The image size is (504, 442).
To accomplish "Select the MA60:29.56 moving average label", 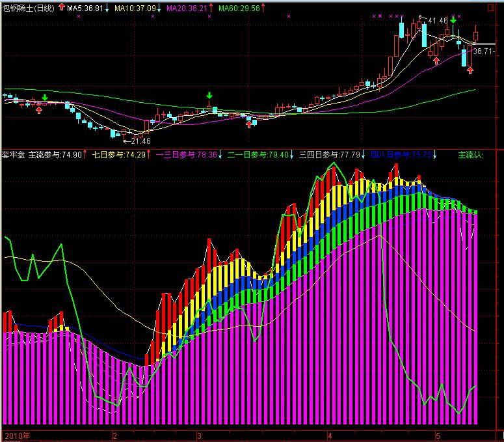I will click(x=239, y=8).
